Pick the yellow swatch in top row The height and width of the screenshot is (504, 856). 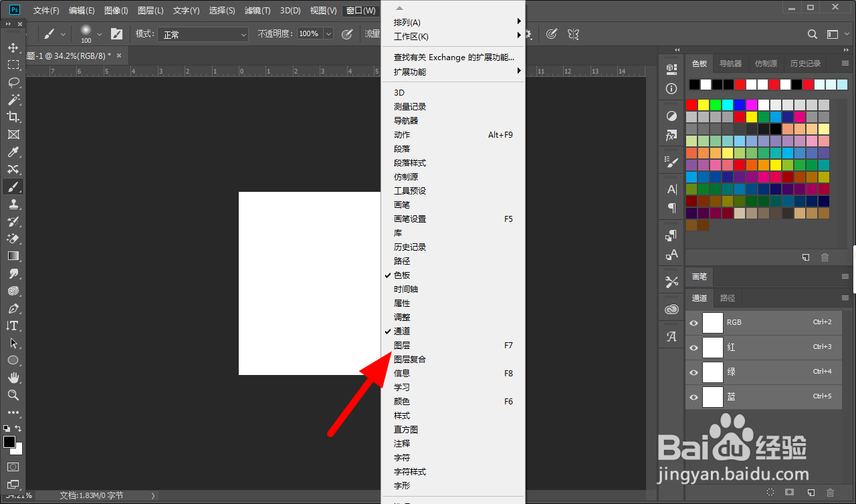click(x=704, y=105)
